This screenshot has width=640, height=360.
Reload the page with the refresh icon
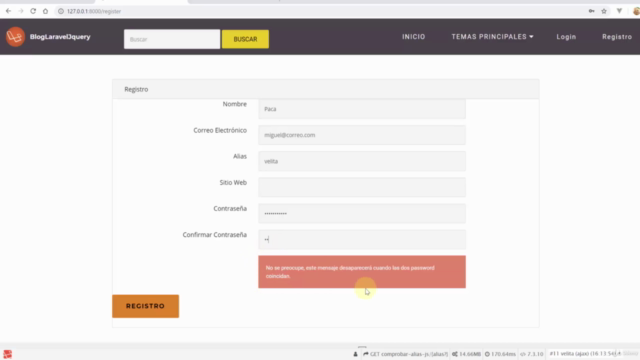click(33, 11)
